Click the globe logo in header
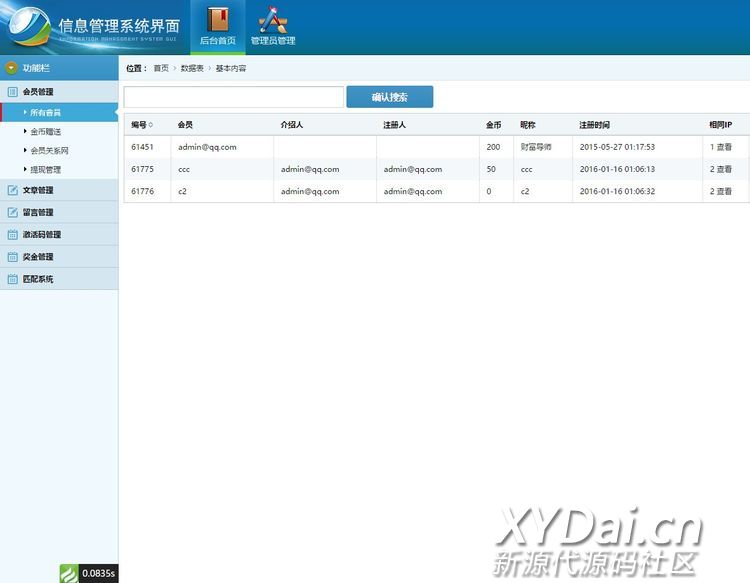750x583 pixels. tap(29, 26)
